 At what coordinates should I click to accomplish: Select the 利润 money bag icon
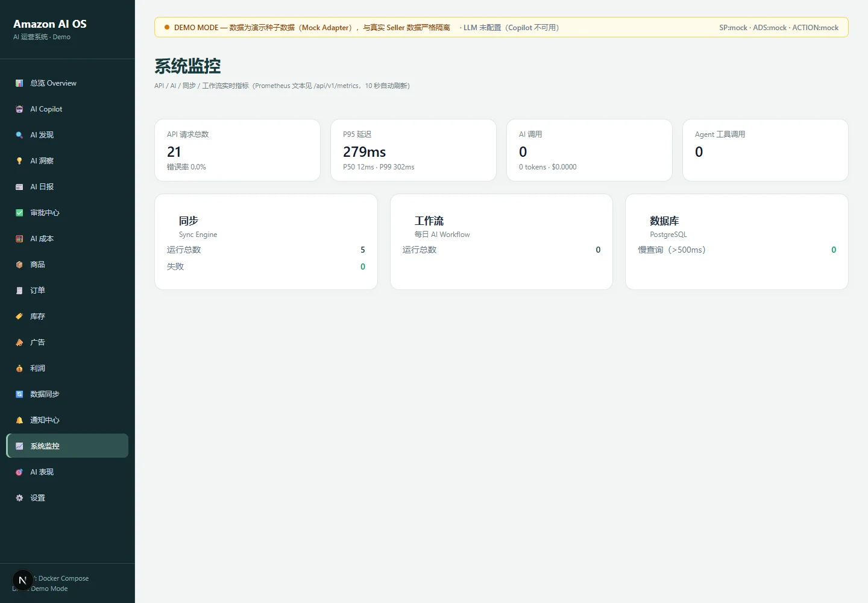19,368
